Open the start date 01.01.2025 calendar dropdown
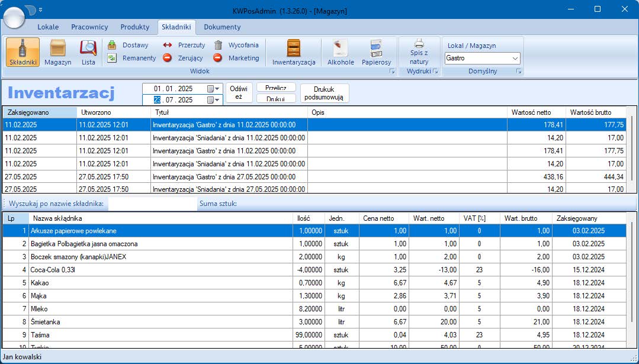639x364 pixels. [213, 89]
